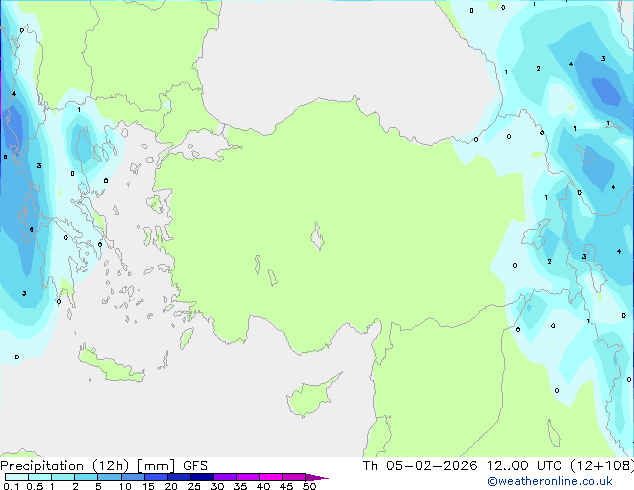Click the 20–25 mm legend color swatch
634x490 pixels.
coord(179,477)
